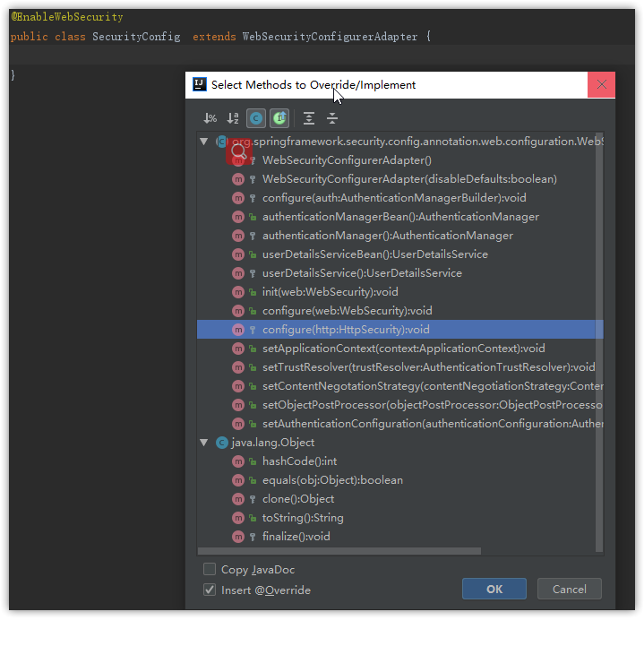Uncheck the Insert @Override checkbox

(x=210, y=590)
